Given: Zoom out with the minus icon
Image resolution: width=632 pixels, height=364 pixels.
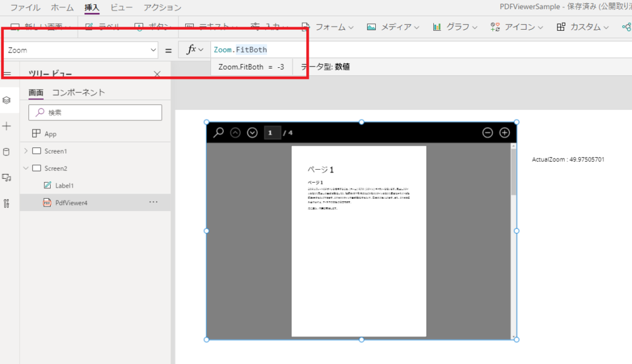Looking at the screenshot, I should (x=488, y=133).
